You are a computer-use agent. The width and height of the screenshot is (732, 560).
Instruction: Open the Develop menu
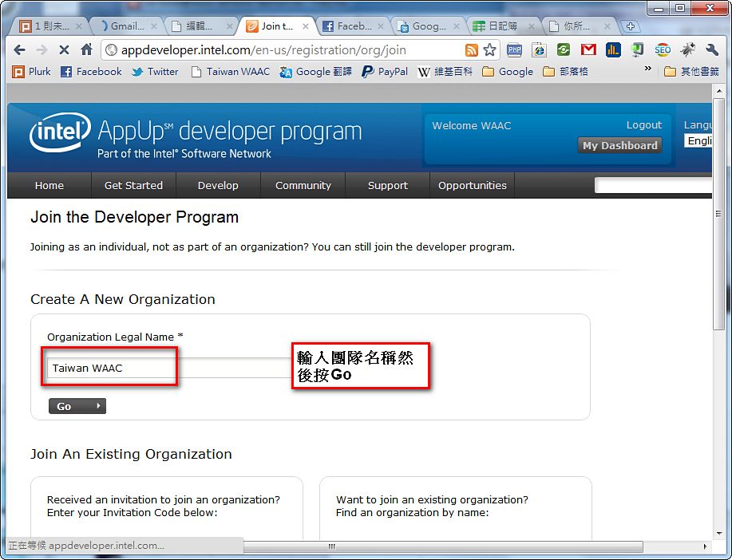pyautogui.click(x=218, y=186)
